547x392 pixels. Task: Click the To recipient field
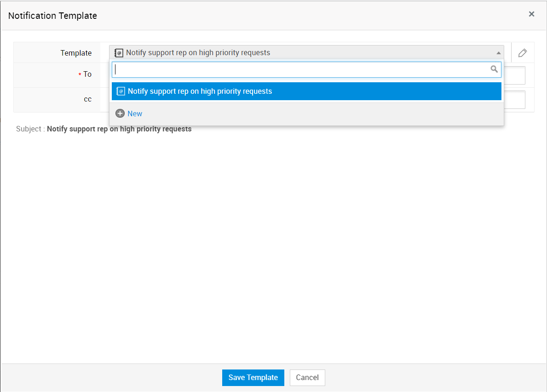point(514,75)
